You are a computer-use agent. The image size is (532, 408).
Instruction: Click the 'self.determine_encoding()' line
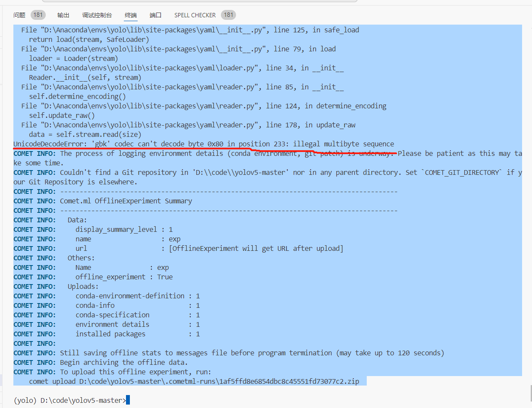click(x=77, y=96)
